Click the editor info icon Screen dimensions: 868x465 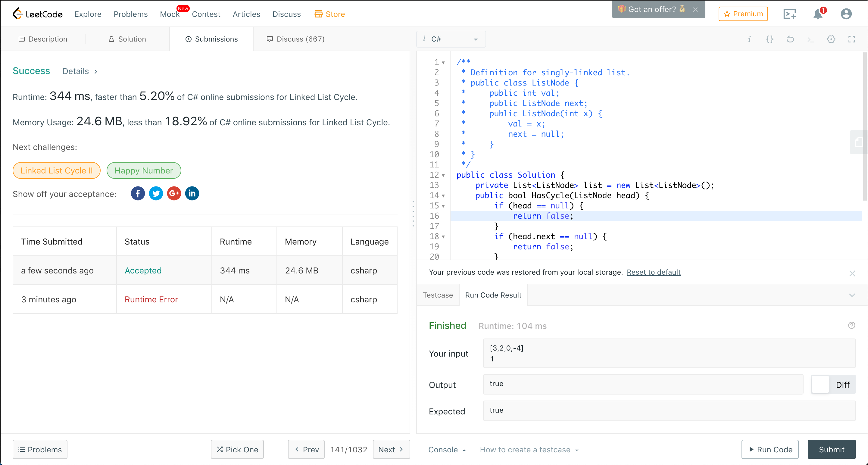(749, 39)
